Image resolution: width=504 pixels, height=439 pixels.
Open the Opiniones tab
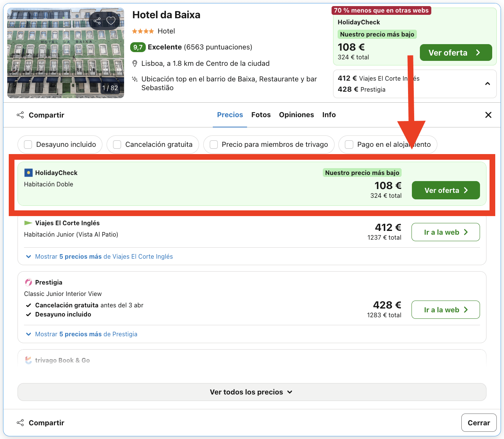[297, 115]
